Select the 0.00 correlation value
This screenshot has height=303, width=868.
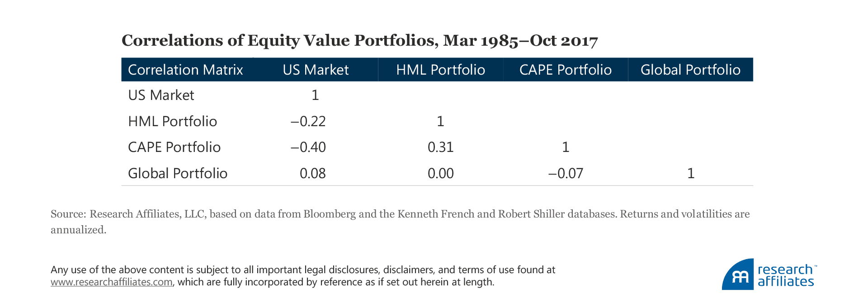[440, 173]
